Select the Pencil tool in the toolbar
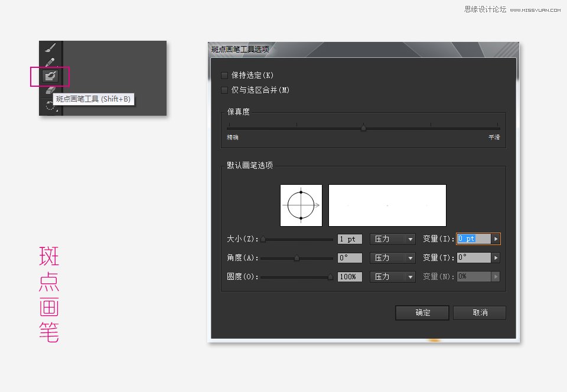567x392 pixels. [x=50, y=60]
